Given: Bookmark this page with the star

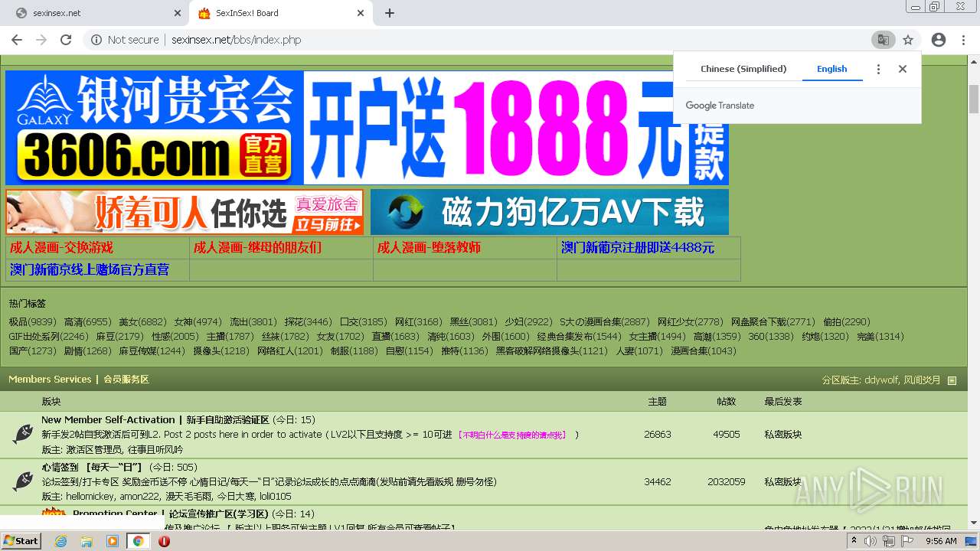Looking at the screenshot, I should pyautogui.click(x=908, y=40).
